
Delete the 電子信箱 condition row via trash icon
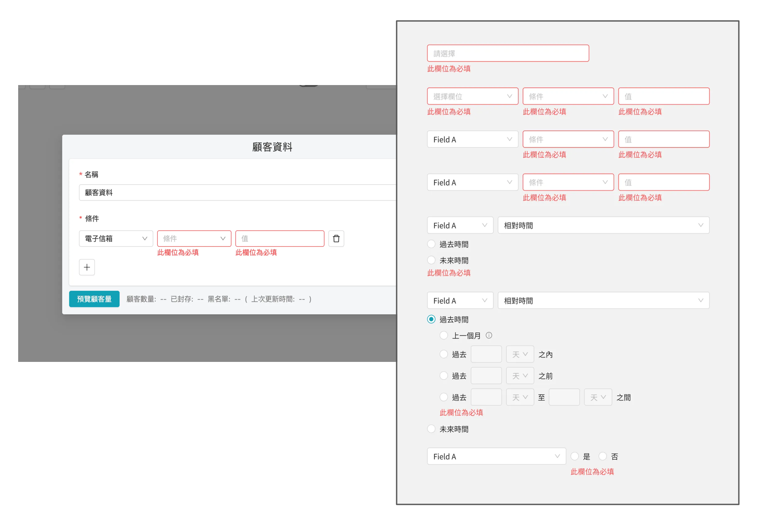[x=336, y=239]
